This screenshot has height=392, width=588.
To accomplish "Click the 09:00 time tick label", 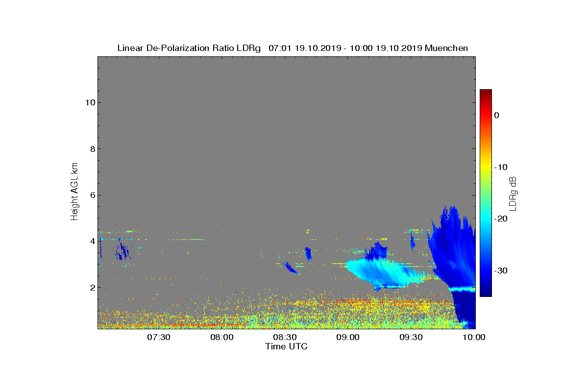I will [348, 337].
